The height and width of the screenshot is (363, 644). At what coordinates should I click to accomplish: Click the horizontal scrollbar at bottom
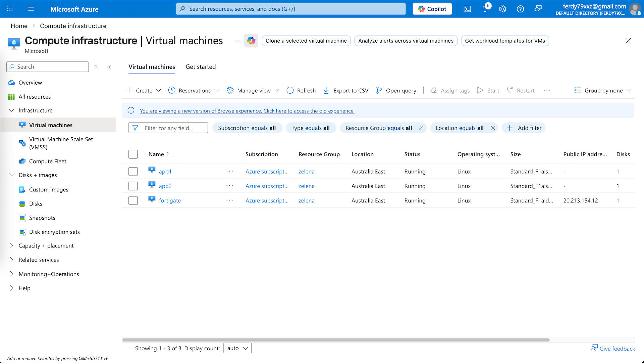335,340
